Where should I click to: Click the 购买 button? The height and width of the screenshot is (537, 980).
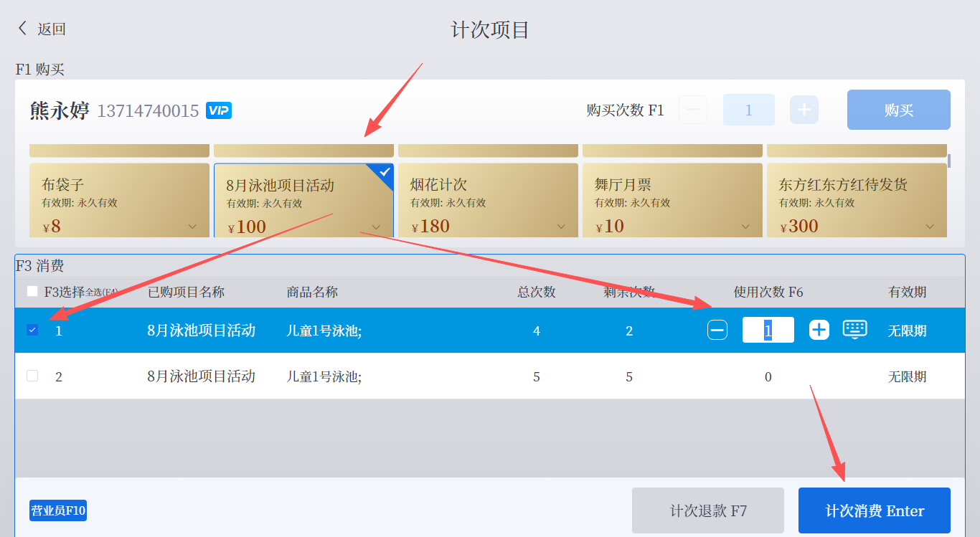899,110
